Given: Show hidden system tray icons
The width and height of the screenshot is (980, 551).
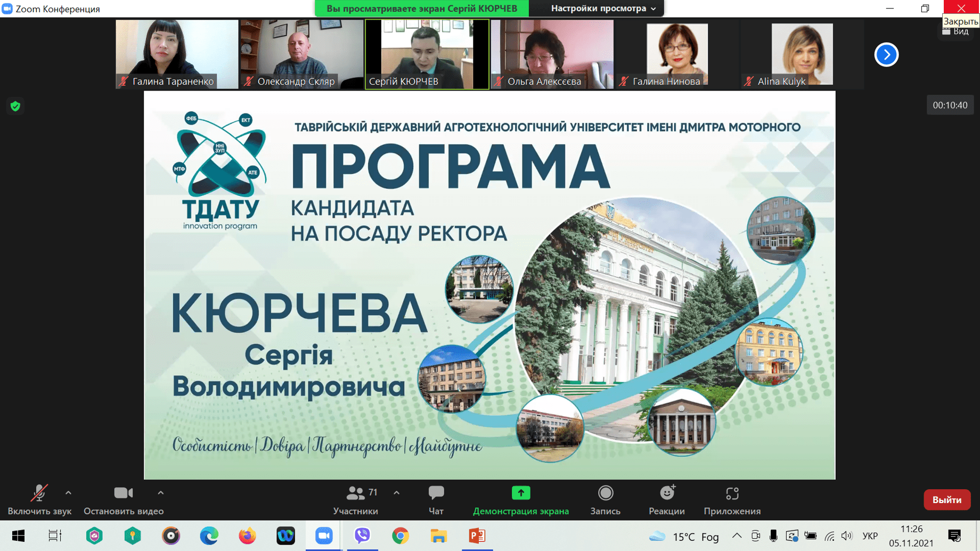Looking at the screenshot, I should pos(737,536).
